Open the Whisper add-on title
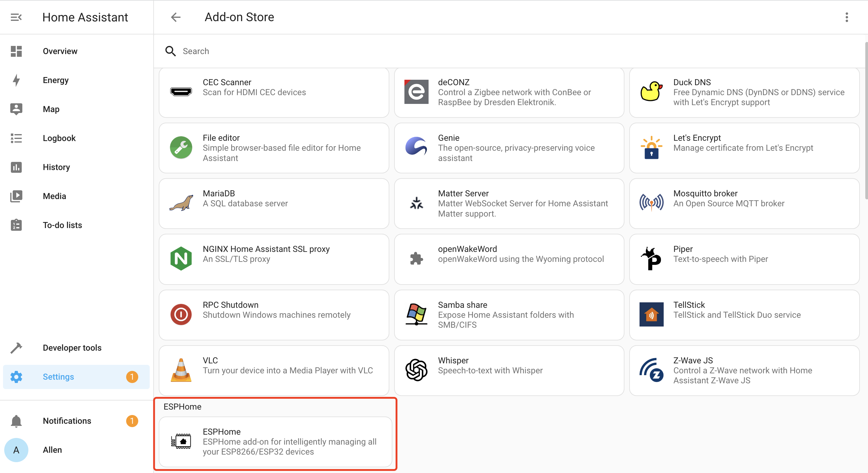Screen dimensions: 868x473 coord(453,360)
